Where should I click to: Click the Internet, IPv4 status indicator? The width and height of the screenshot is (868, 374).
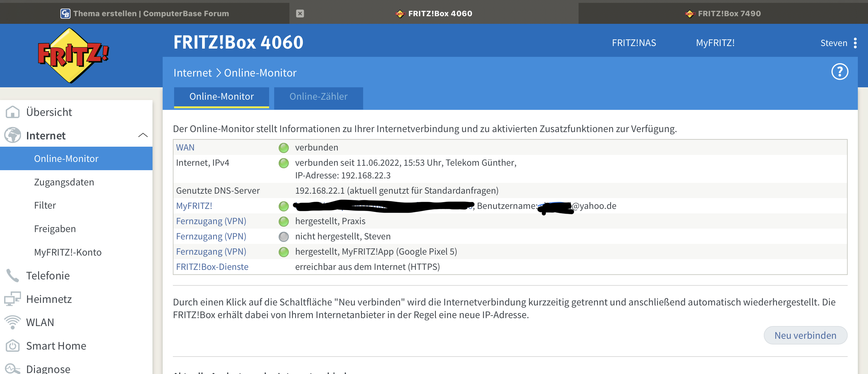pos(284,163)
